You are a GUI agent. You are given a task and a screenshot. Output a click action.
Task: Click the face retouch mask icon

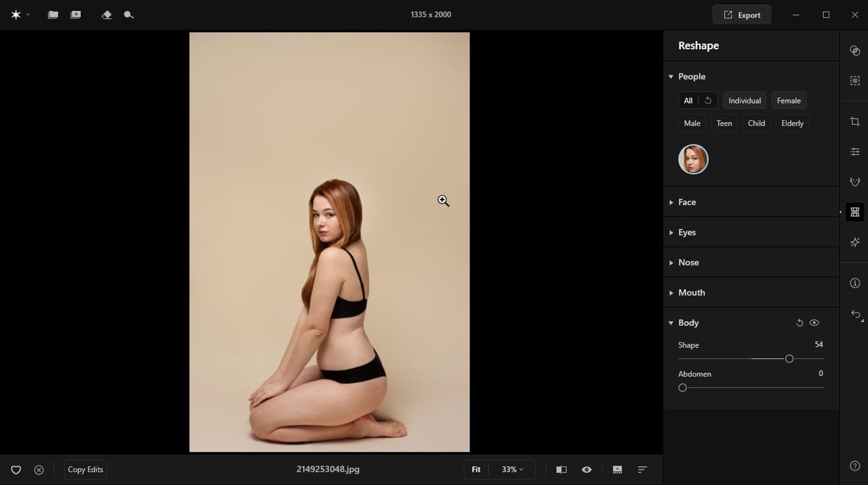(x=855, y=182)
